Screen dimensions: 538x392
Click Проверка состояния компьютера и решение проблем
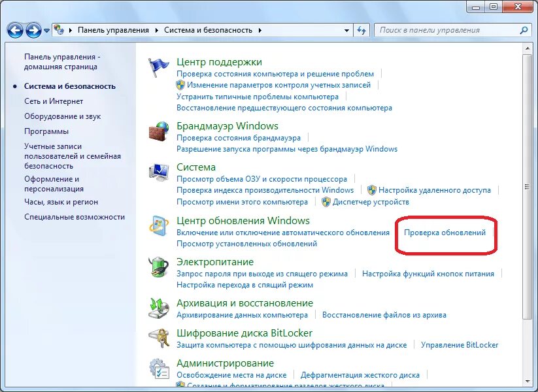(275, 74)
